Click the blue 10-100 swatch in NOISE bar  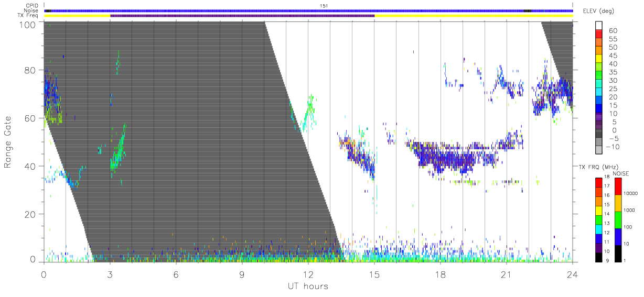coord(618,236)
